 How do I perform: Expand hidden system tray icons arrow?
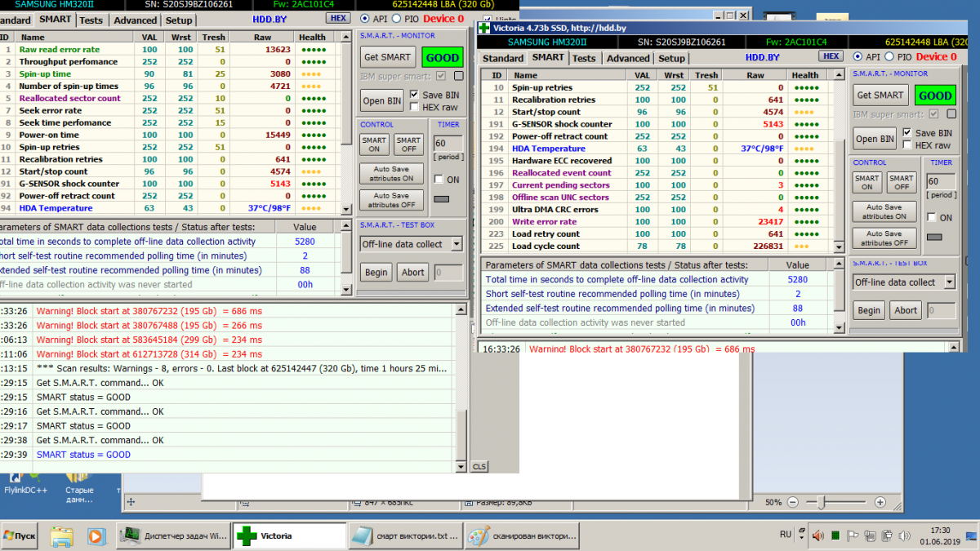click(804, 536)
